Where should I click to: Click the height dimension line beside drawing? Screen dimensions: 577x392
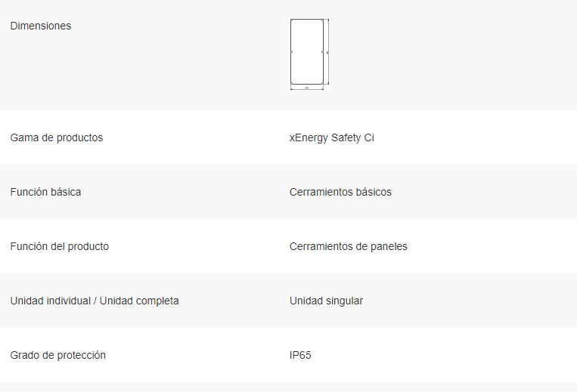click(327, 52)
